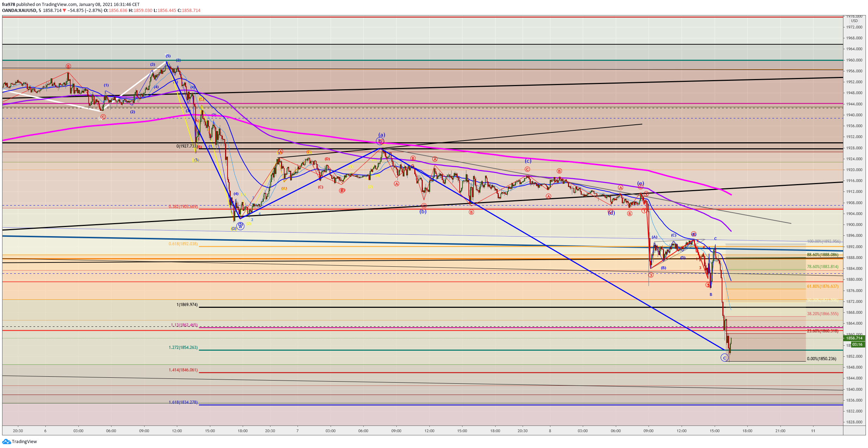Click the 0.00%(1850.236) retracement label
This screenshot has height=448, width=868.
822,359
